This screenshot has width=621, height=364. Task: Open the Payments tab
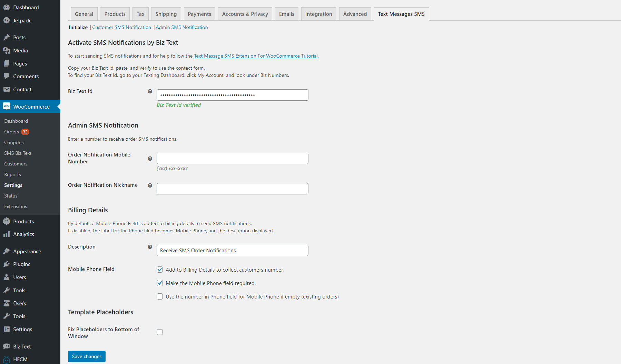click(x=199, y=14)
